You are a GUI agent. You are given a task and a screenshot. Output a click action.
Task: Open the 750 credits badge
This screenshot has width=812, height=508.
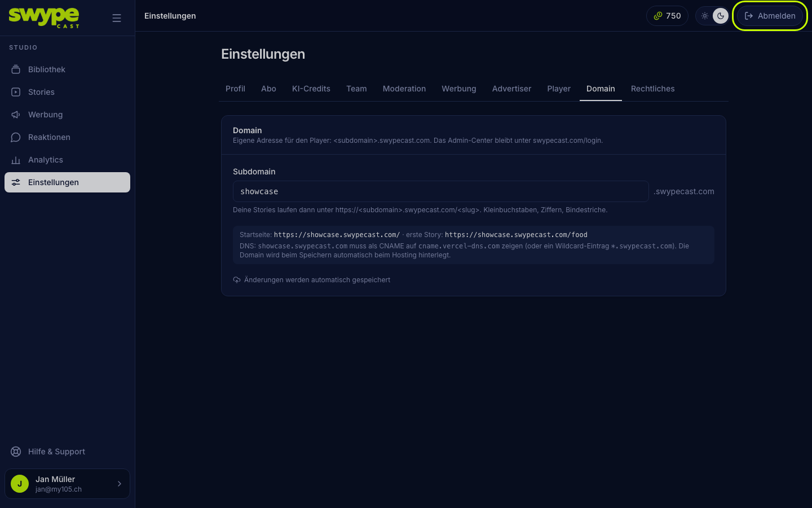coord(667,16)
